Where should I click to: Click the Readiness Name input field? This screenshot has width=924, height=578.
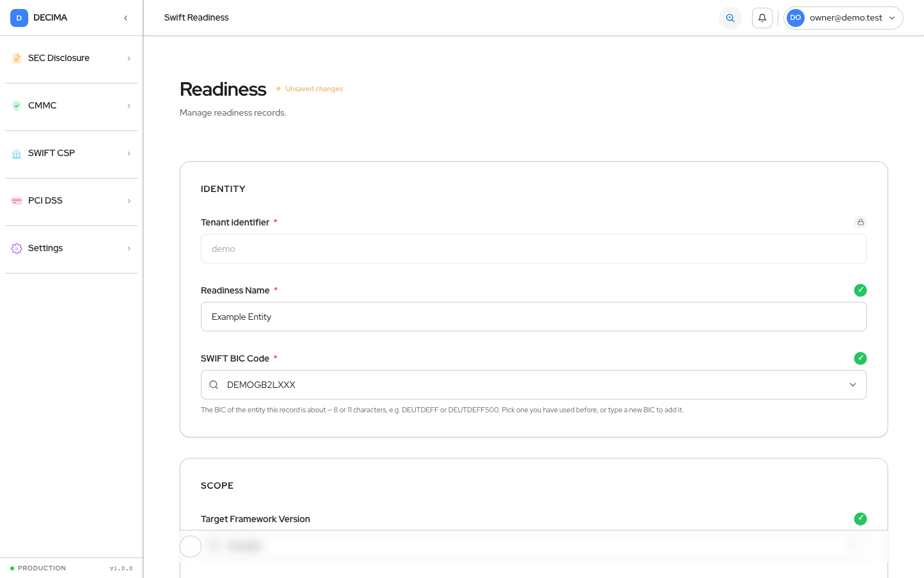point(534,317)
